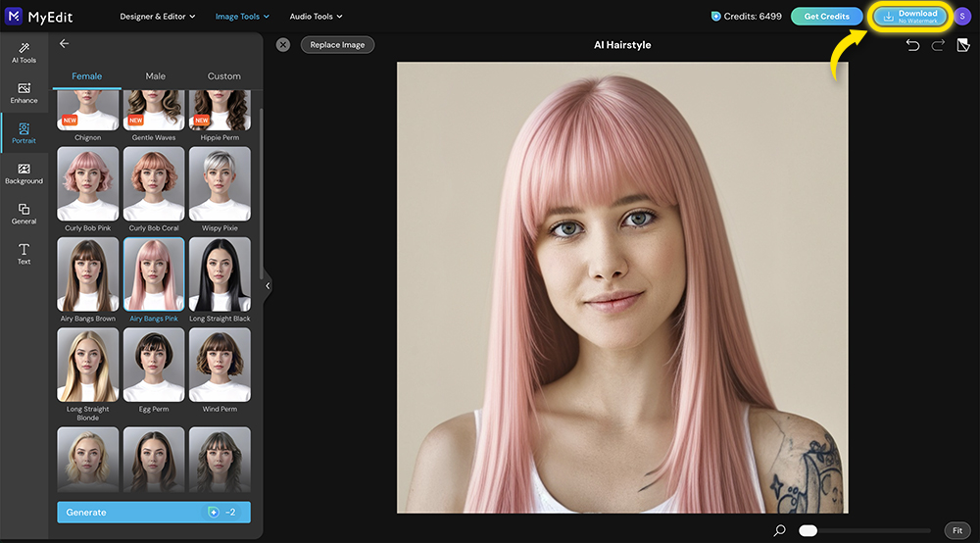980x543 pixels.
Task: Select the Egg Perm hairstyle
Action: pos(154,365)
